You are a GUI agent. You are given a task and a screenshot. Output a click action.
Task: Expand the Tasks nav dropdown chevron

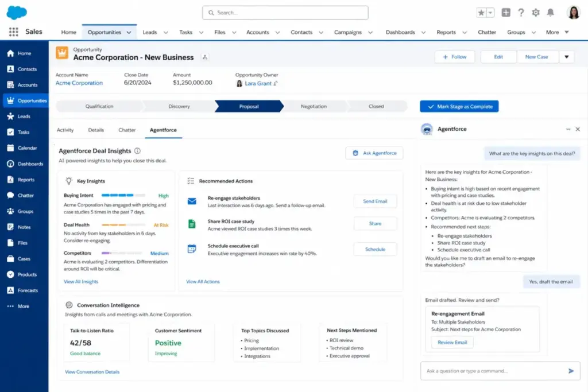201,32
